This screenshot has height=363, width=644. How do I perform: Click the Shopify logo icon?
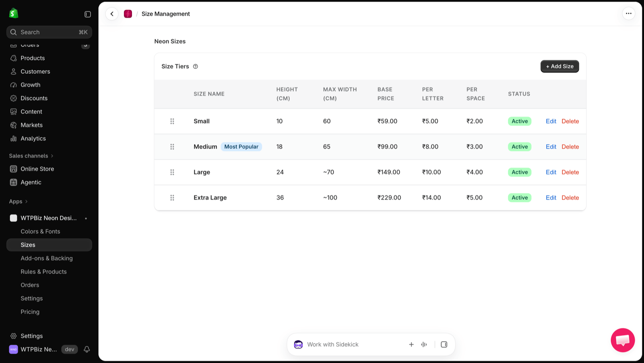click(x=14, y=13)
